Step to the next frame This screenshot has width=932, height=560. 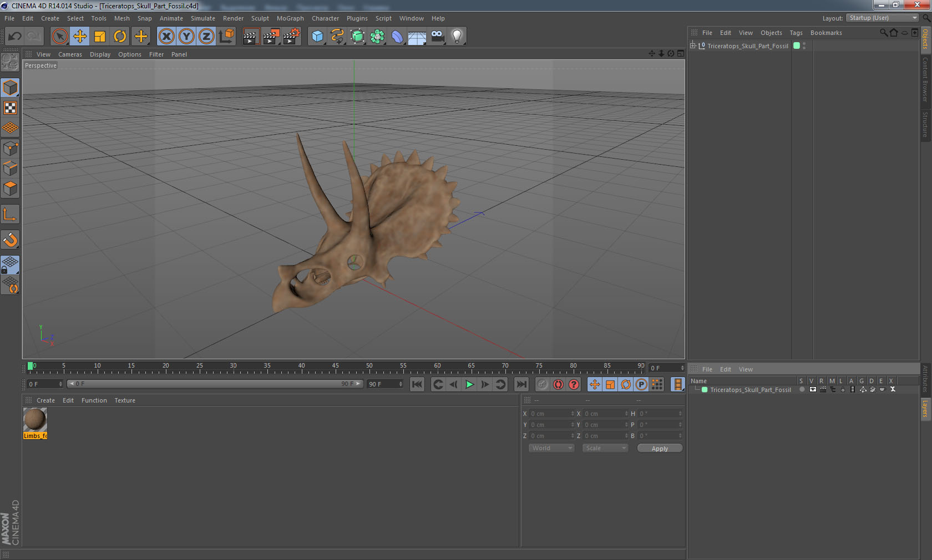pos(485,384)
